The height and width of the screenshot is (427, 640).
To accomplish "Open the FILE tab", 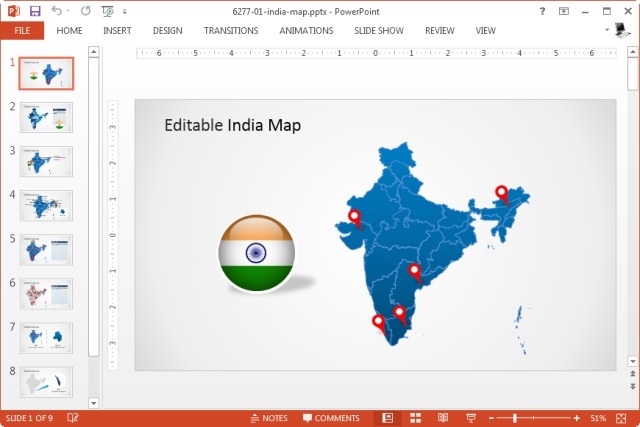I will (22, 31).
